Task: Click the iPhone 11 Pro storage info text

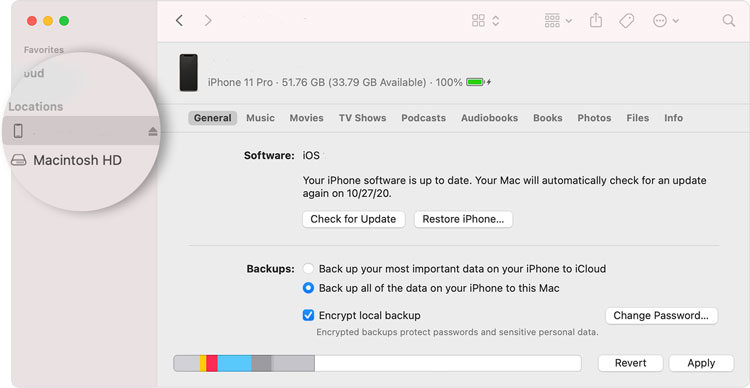Action: point(335,82)
